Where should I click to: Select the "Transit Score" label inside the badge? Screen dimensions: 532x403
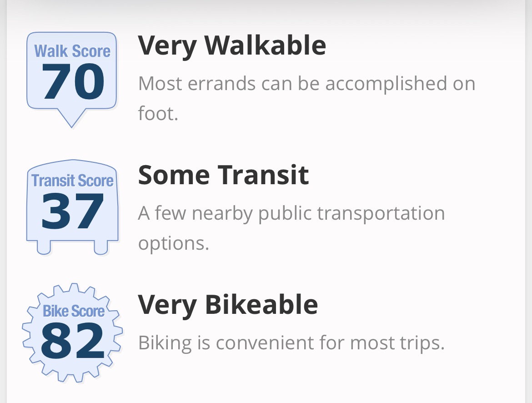point(72,181)
